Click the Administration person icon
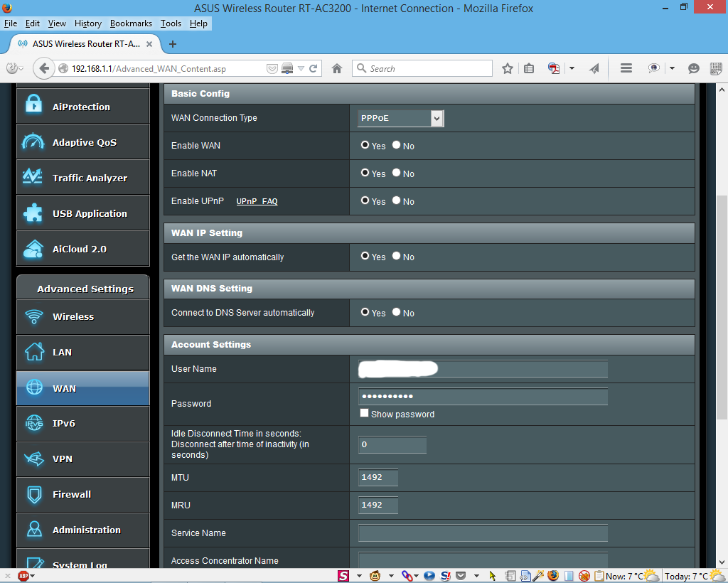728x583 pixels. point(34,529)
